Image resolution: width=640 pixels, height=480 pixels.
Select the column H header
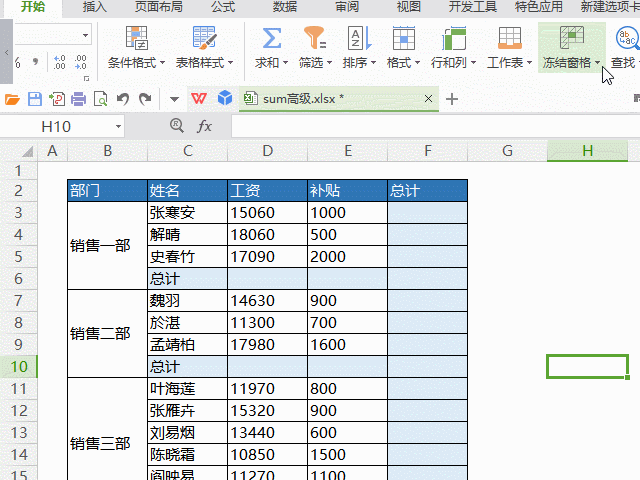(x=587, y=150)
